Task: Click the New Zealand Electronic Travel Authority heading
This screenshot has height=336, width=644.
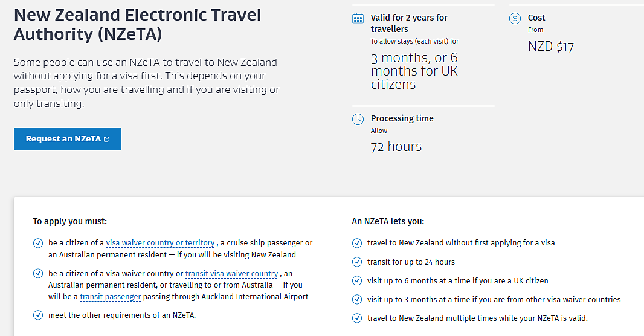Action: 137,25
